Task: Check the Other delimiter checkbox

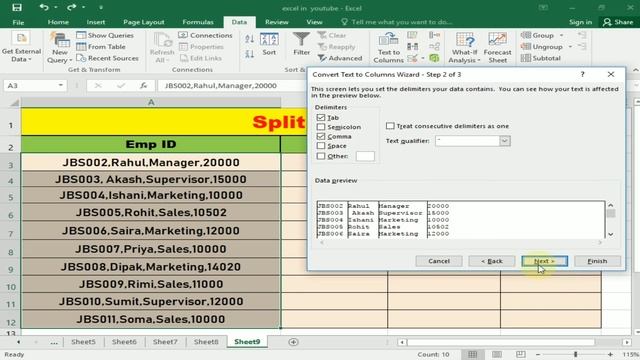Action: point(321,156)
